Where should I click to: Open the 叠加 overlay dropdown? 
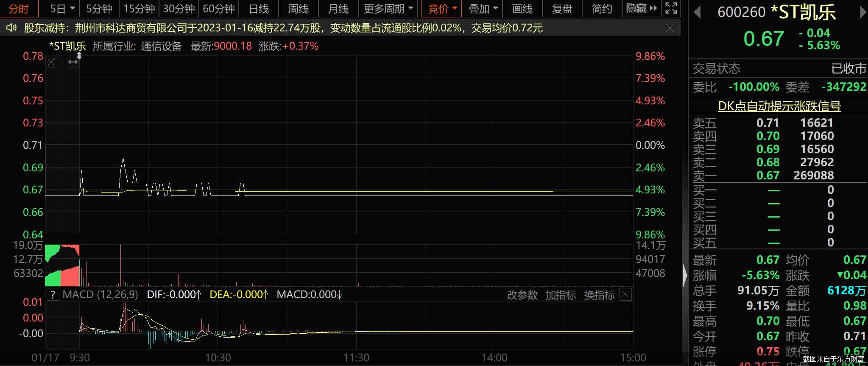click(x=483, y=8)
